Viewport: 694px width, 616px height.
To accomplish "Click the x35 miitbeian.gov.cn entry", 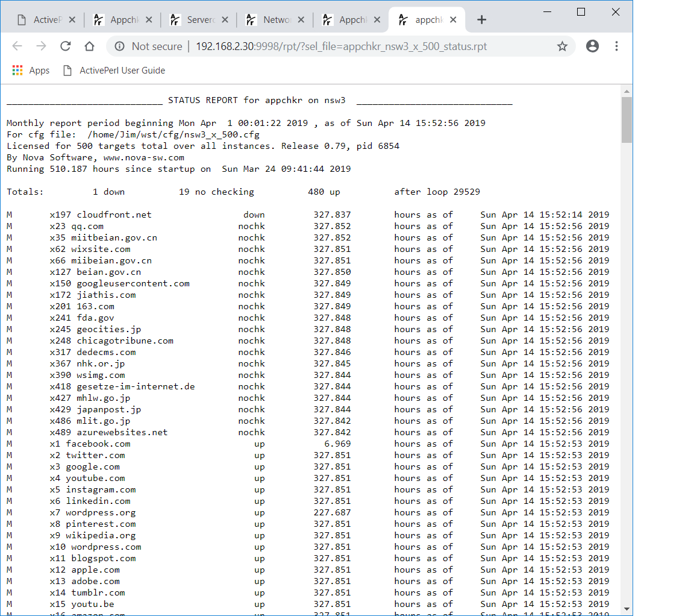I will click(104, 238).
